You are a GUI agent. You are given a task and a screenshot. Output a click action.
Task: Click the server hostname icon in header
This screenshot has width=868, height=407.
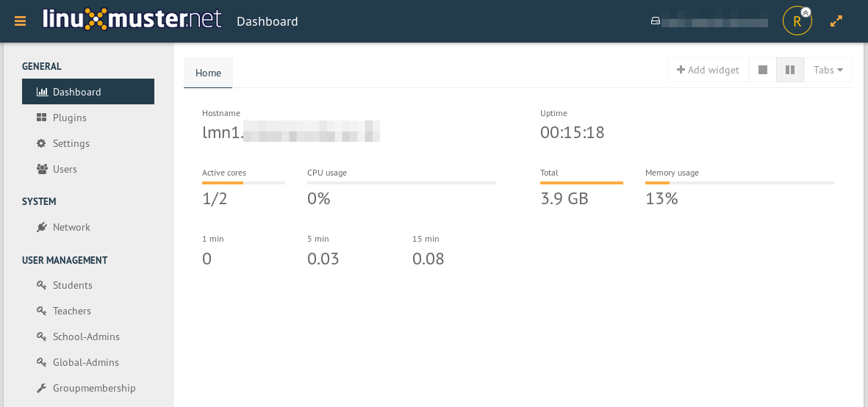656,21
